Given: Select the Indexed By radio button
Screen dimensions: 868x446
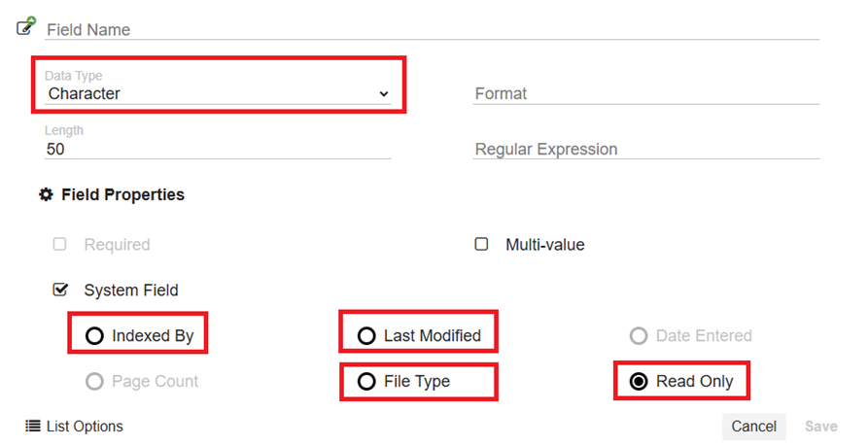Looking at the screenshot, I should point(94,335).
